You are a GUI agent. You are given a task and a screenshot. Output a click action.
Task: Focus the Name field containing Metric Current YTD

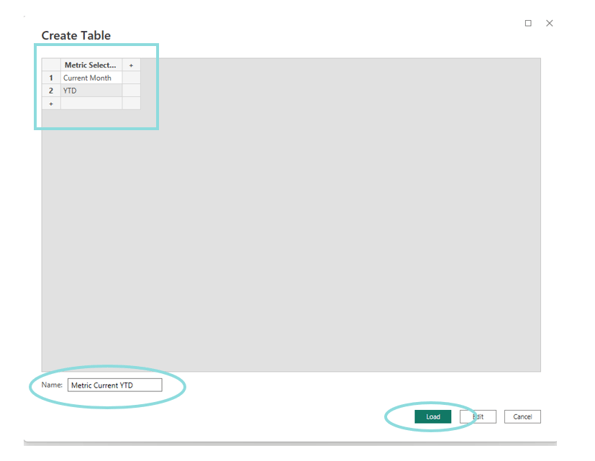(115, 385)
